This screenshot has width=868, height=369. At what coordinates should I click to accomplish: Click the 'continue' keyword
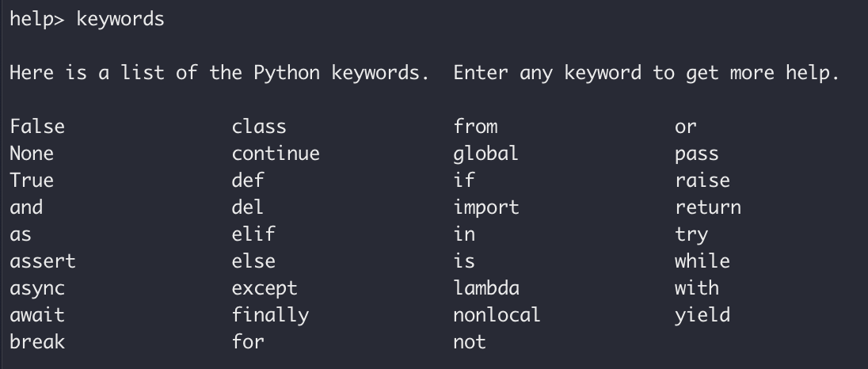(x=276, y=154)
